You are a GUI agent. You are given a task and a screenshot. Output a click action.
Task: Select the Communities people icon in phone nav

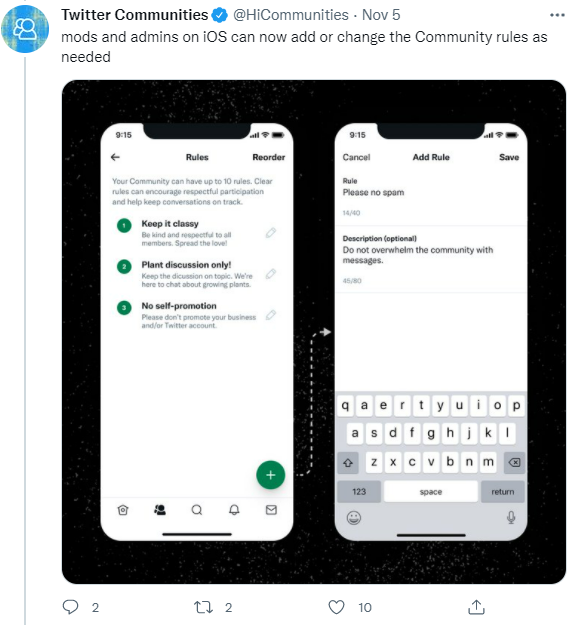[x=160, y=510]
